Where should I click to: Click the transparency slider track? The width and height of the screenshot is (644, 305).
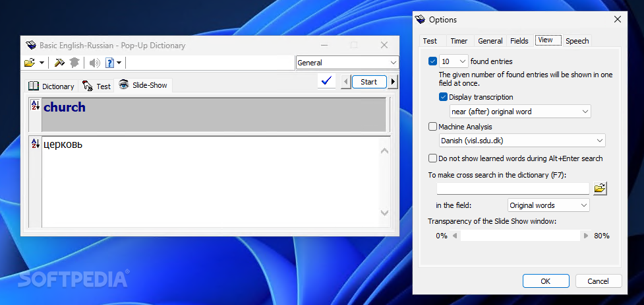(x=520, y=236)
